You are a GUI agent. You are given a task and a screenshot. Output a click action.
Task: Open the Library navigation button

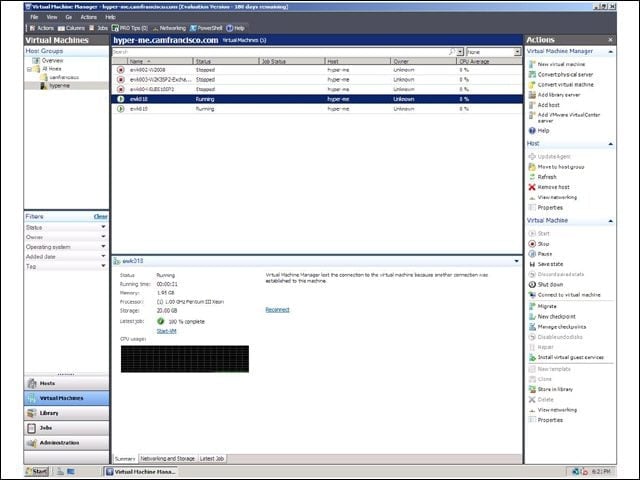point(67,413)
